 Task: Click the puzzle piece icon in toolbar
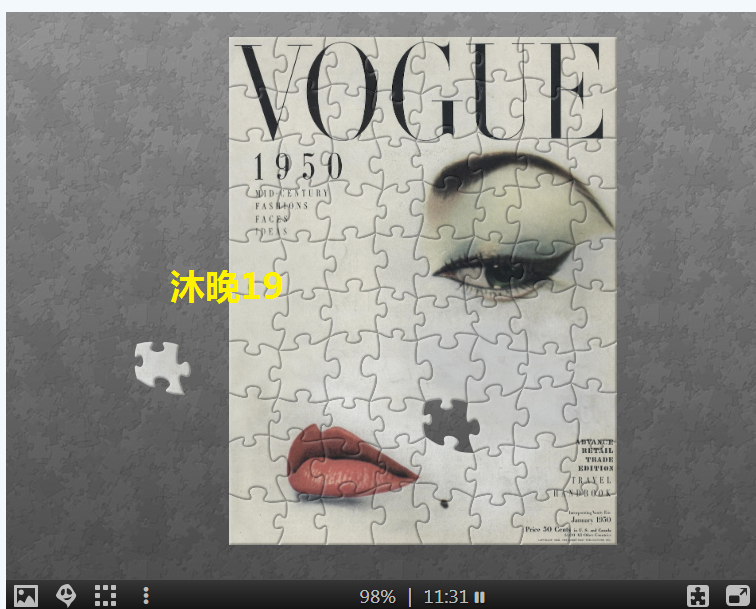(x=698, y=596)
